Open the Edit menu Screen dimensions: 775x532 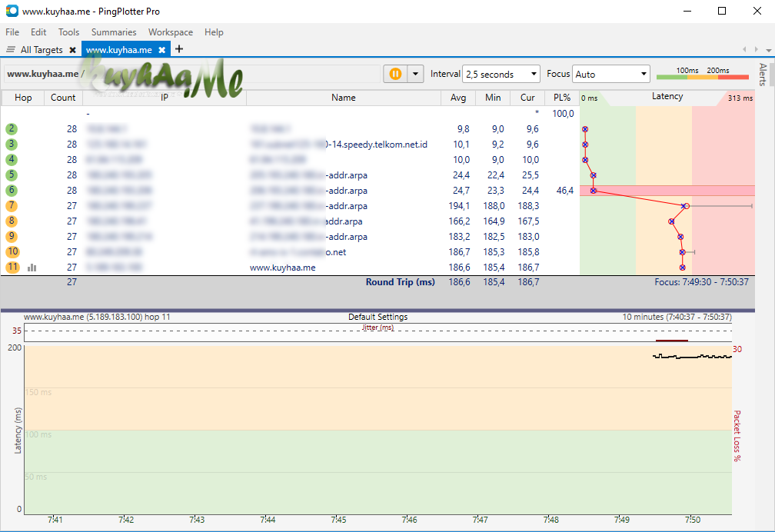(38, 32)
